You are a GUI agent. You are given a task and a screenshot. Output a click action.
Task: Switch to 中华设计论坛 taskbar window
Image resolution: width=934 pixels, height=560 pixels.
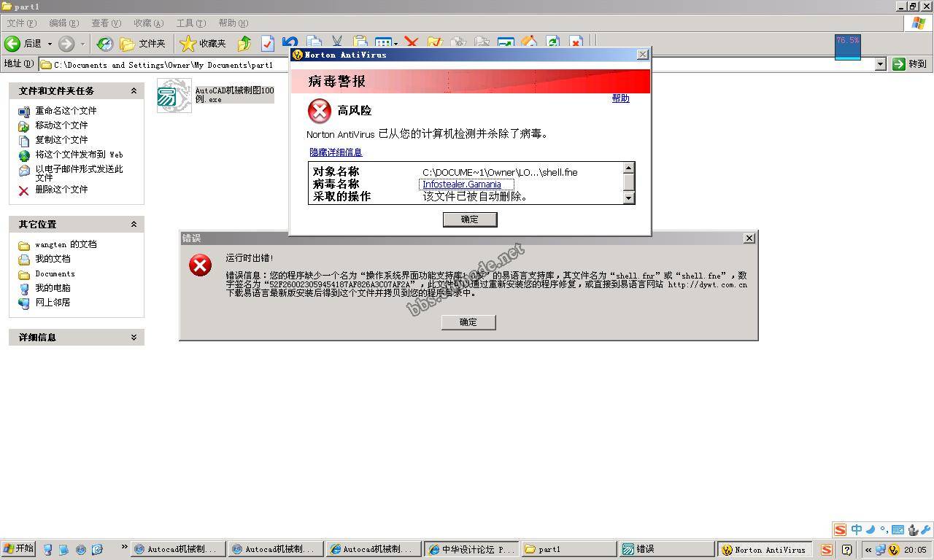coord(471,550)
